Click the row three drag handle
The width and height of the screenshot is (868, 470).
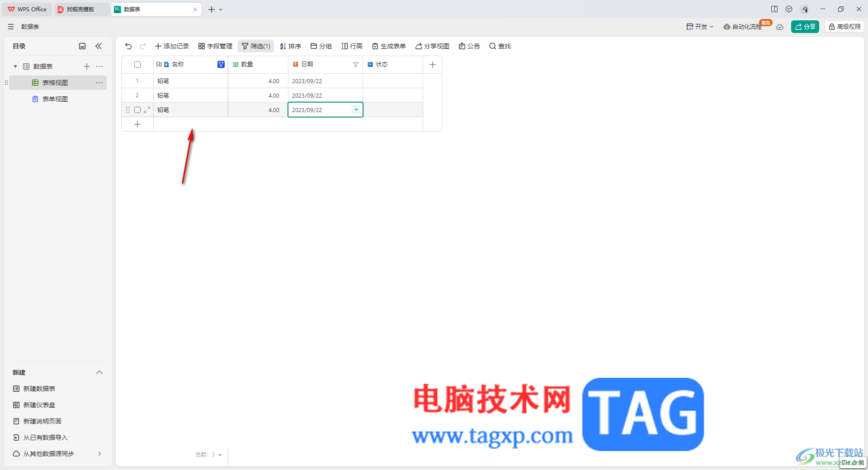pyautogui.click(x=128, y=110)
